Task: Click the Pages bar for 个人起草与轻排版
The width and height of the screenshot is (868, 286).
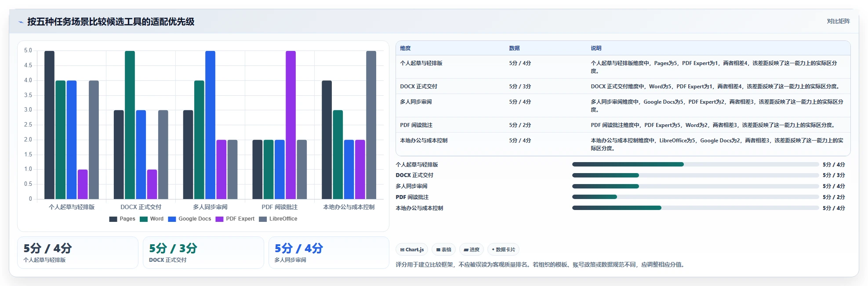Action: coord(49,125)
